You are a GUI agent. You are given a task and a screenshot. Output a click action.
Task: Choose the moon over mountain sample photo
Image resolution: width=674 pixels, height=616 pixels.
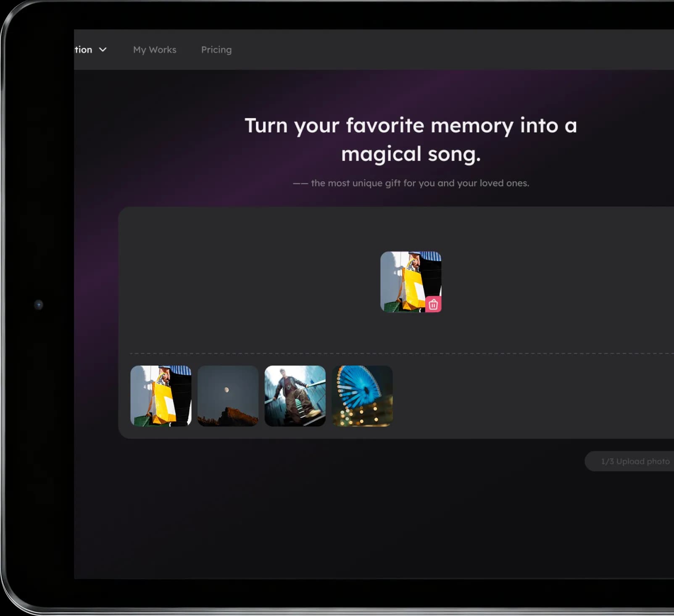[228, 396]
